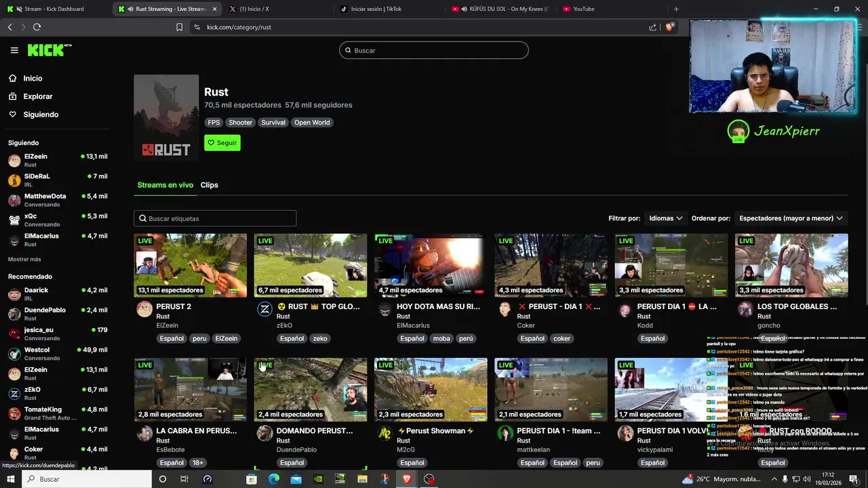
Task: Open the RUST TOP GLO... zEkO thumbnail
Action: tap(311, 266)
